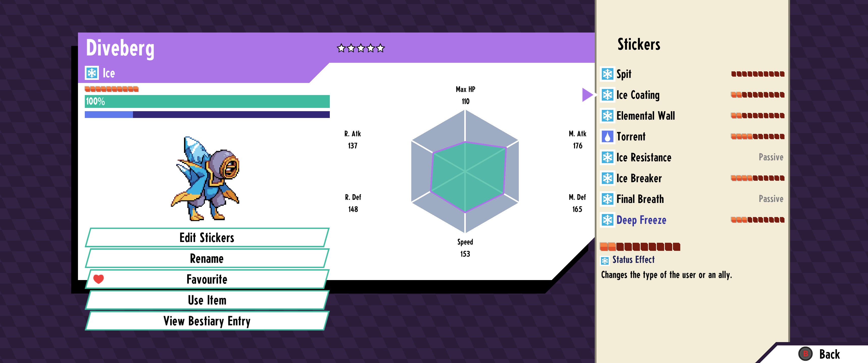The image size is (868, 363).
Task: Click the Ice type icon under Diveberg
Action: 92,73
